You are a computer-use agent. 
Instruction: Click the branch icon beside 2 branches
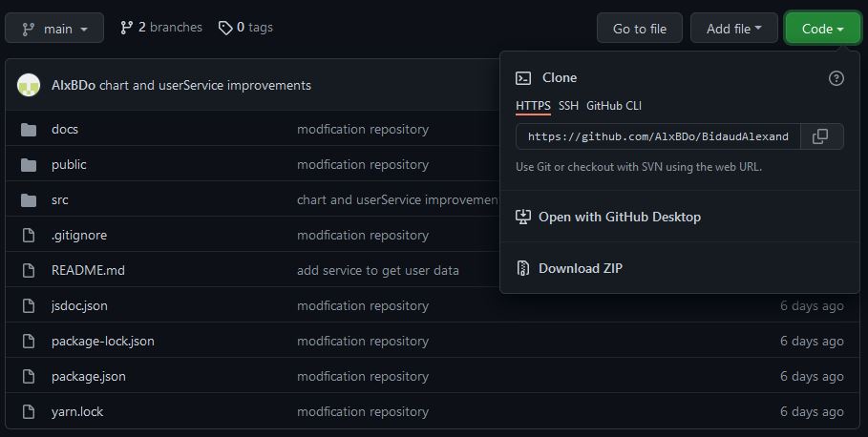coord(127,28)
